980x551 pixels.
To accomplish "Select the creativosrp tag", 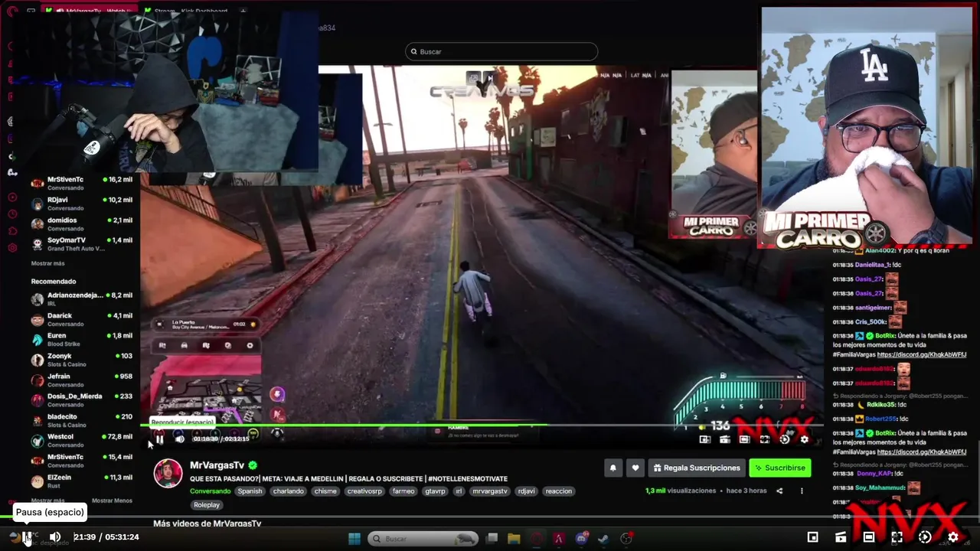I will click(x=364, y=491).
